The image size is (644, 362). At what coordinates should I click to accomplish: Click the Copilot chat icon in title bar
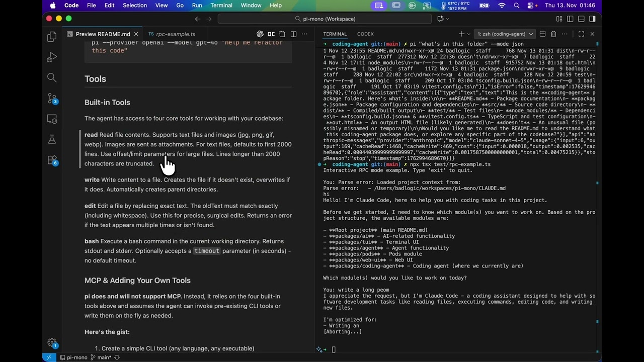point(440,19)
